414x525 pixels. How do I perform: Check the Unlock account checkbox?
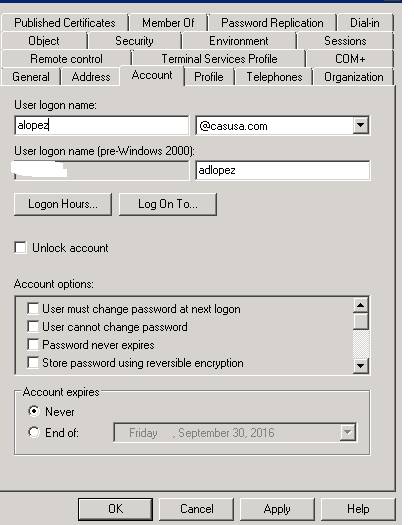[20, 248]
